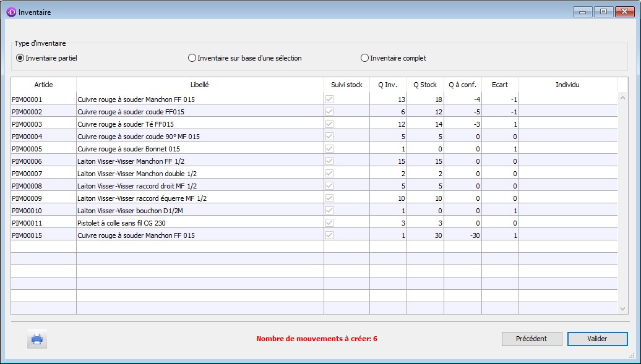Click Individu cell for PIM00003

point(567,124)
